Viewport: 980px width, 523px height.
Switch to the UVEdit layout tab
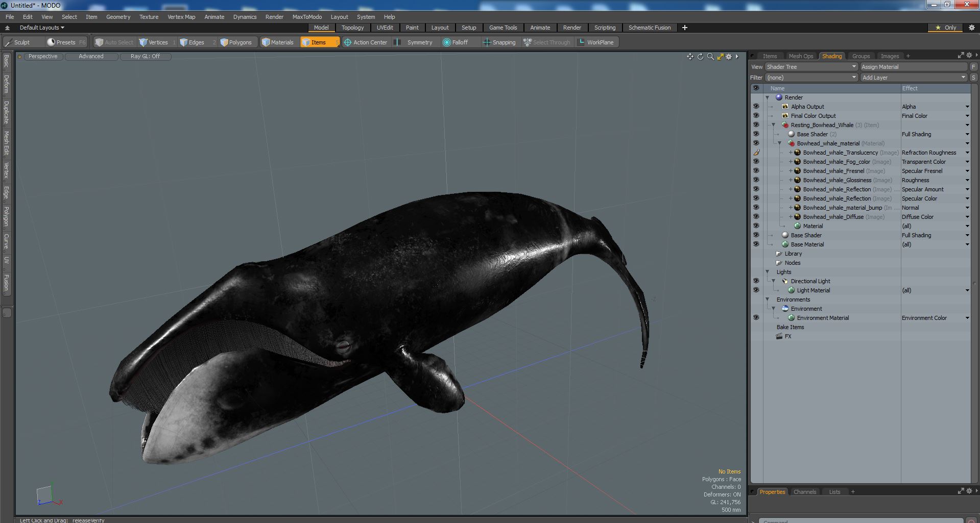[x=385, y=28]
